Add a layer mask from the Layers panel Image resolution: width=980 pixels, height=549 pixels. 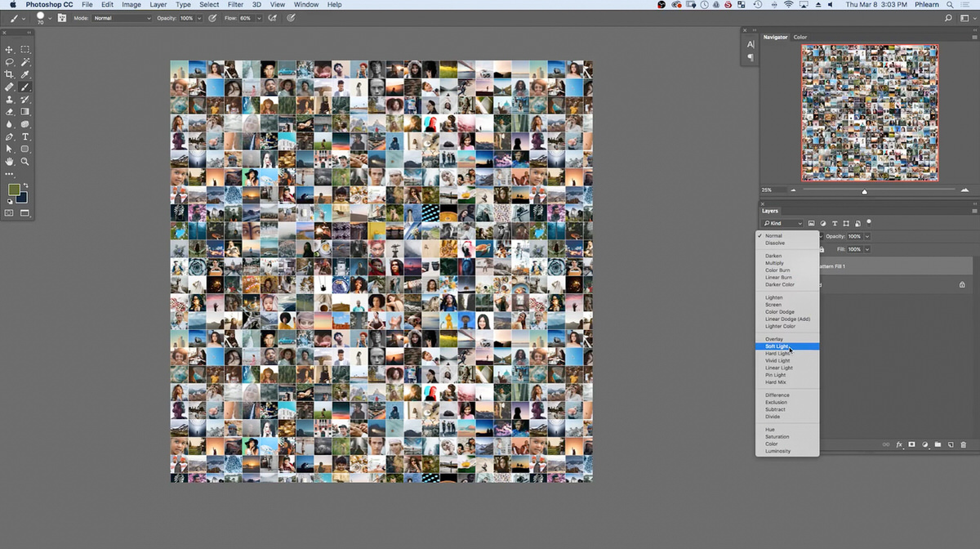(x=912, y=444)
